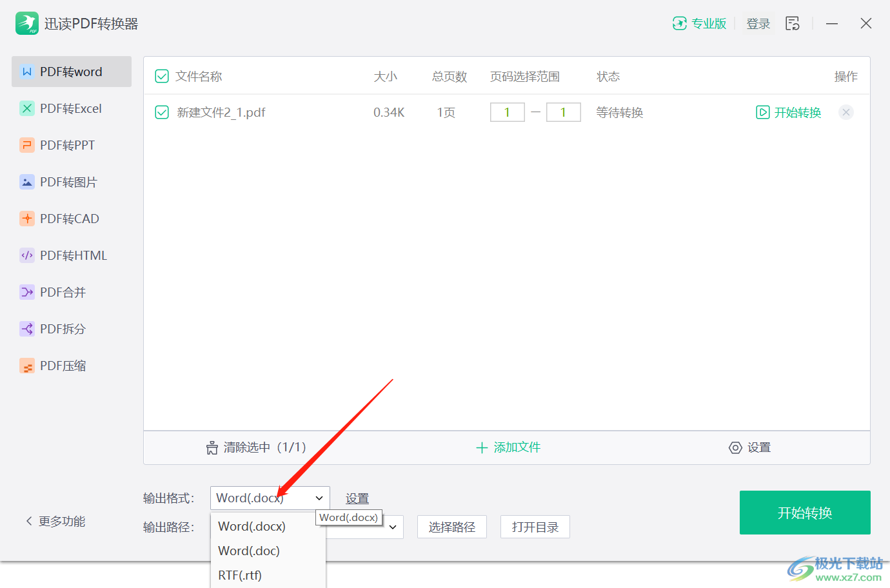890x588 pixels.
Task: Clear selected files with 清除选中 (1/1)
Action: tap(264, 447)
